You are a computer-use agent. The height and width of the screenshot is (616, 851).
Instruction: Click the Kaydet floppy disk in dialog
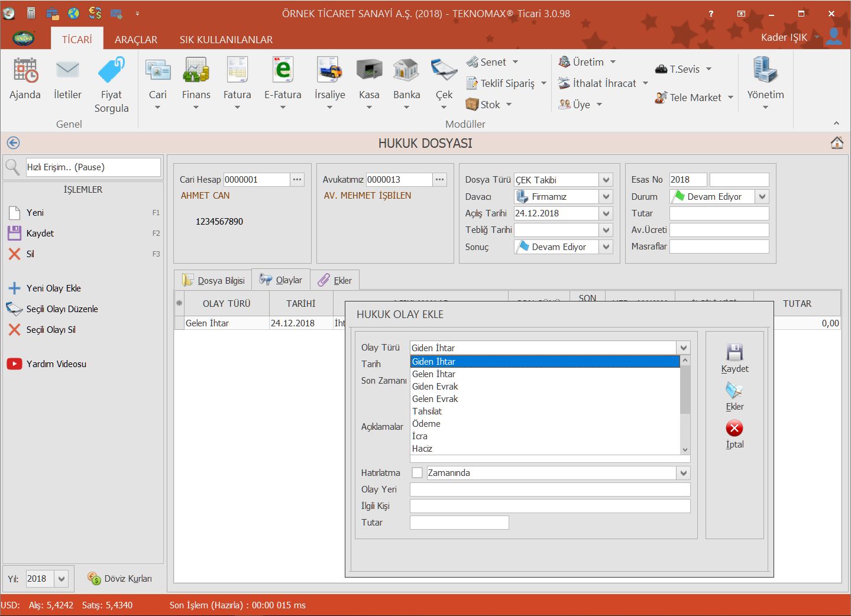click(734, 353)
